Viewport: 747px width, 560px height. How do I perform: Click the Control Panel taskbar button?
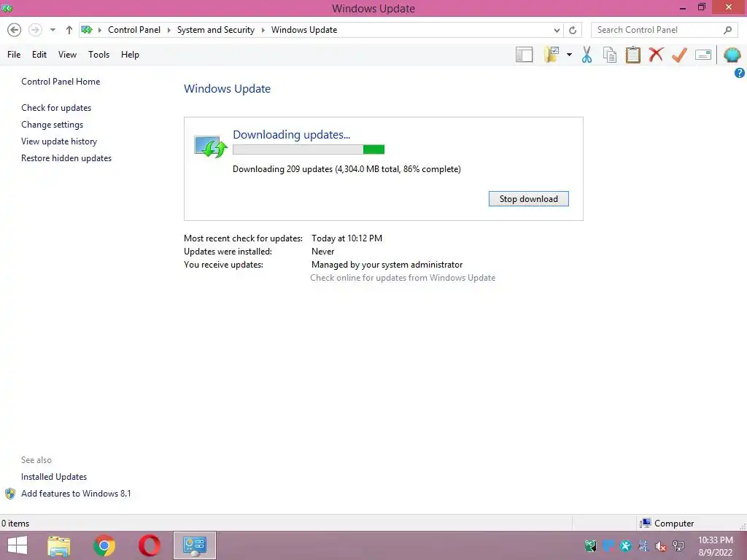[x=194, y=545]
